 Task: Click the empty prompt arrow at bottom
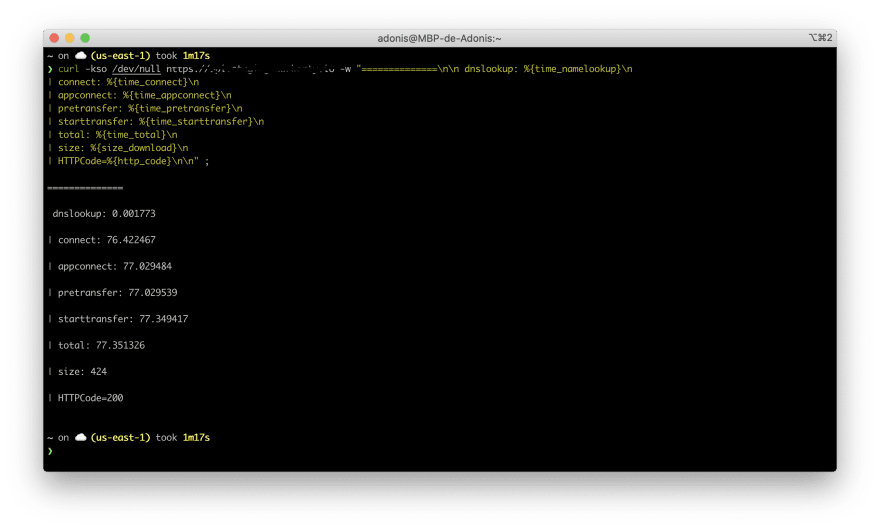(50, 450)
